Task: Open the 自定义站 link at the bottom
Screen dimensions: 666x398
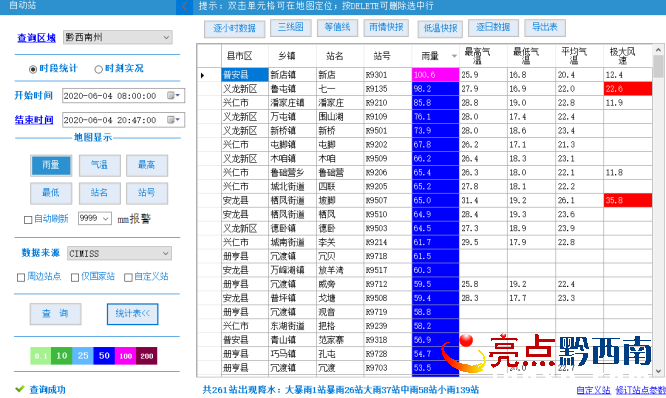Action: [x=593, y=390]
